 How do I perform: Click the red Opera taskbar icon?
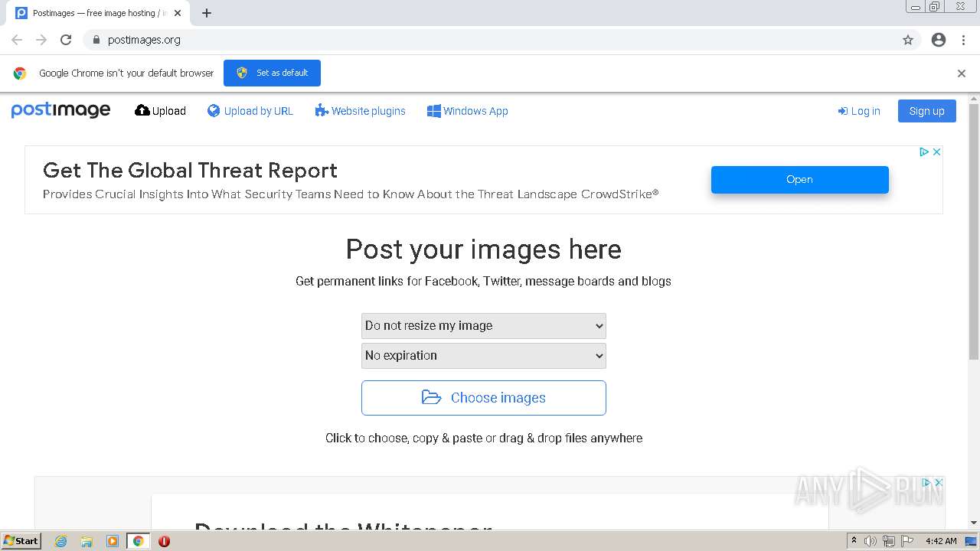pos(164,541)
